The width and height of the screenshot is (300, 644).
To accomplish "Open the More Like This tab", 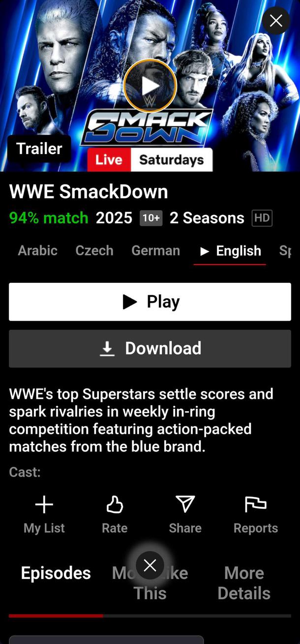I will 150,583.
